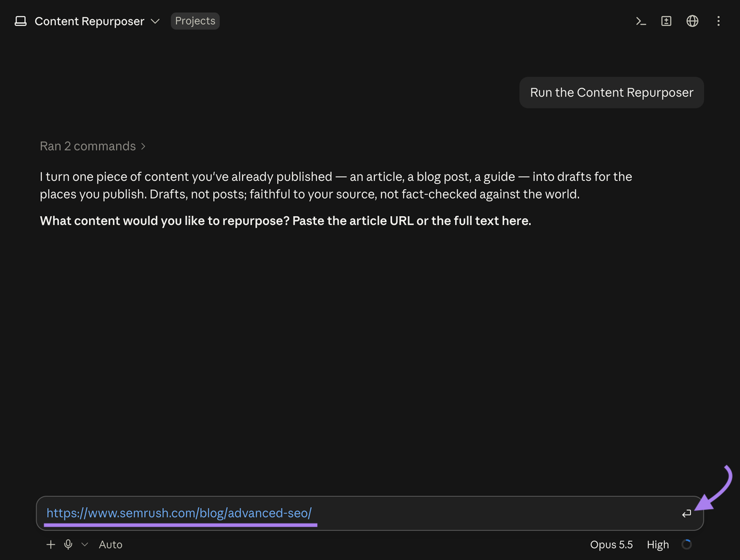Expand the Ran 2 commands details
Screen dimensions: 740x560
[x=92, y=146]
